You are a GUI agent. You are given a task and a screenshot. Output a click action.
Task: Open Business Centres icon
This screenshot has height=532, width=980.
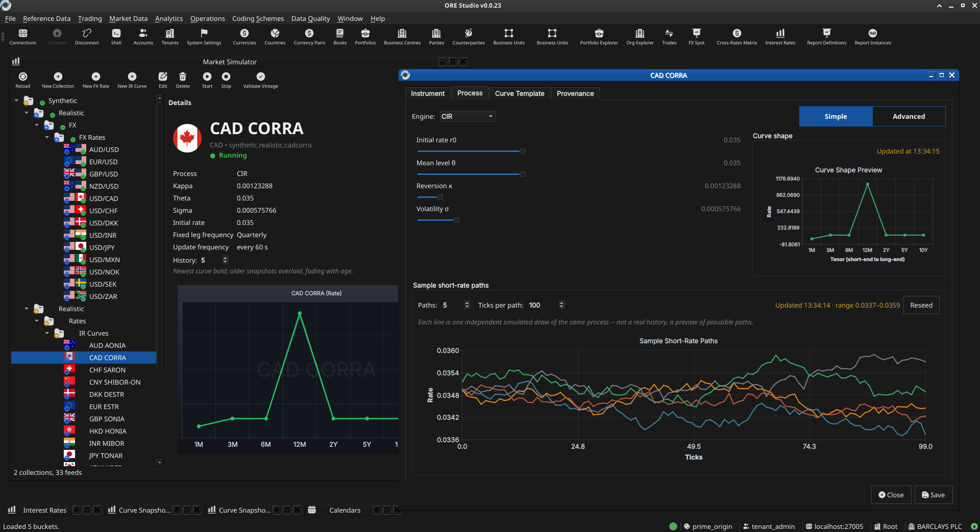pos(402,37)
